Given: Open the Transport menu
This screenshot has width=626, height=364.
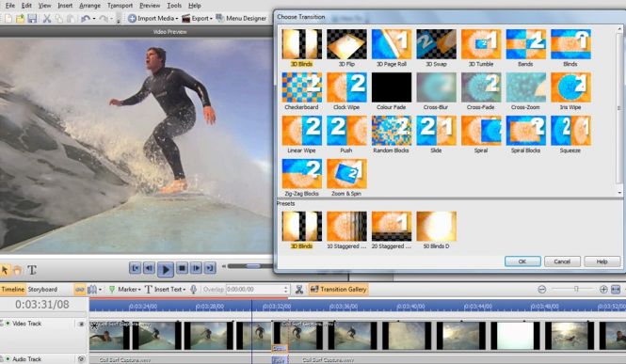Looking at the screenshot, I should [x=120, y=6].
